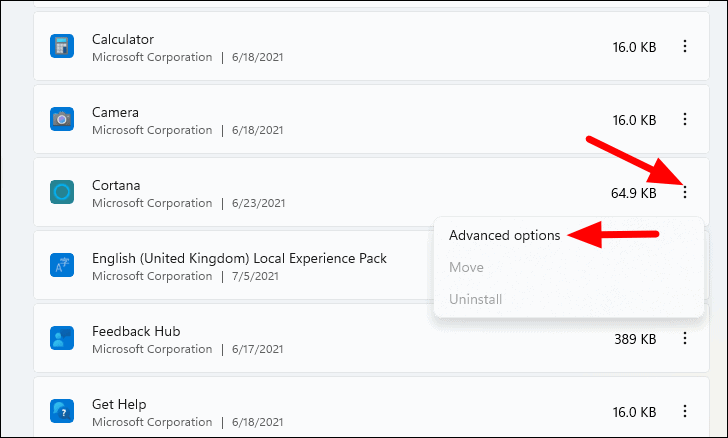Select Move in the context menu
Screen dimensions: 728x438
click(x=466, y=267)
